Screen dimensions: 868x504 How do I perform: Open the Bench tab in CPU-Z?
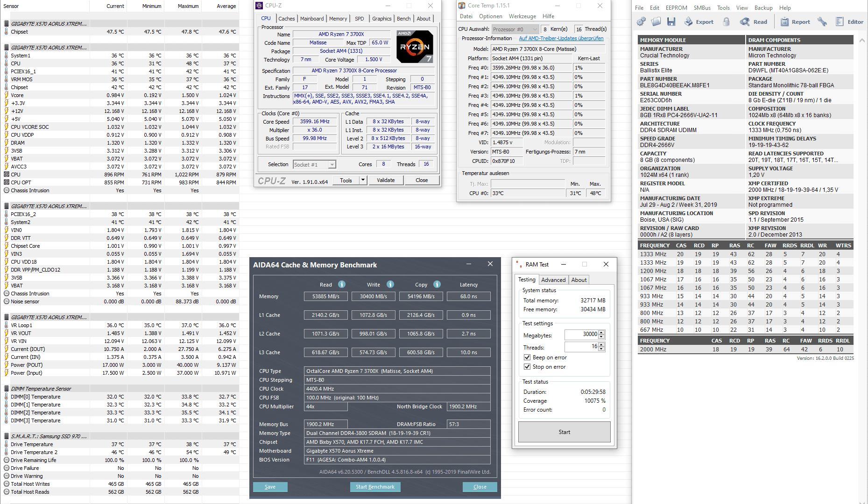403,19
